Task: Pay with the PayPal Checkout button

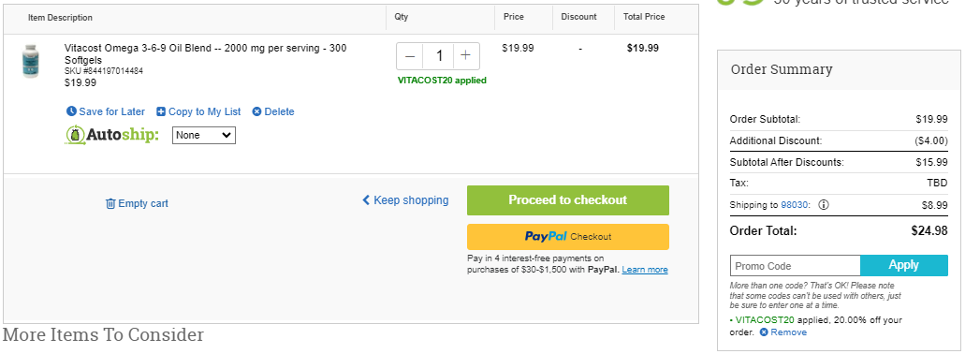Action: (568, 237)
